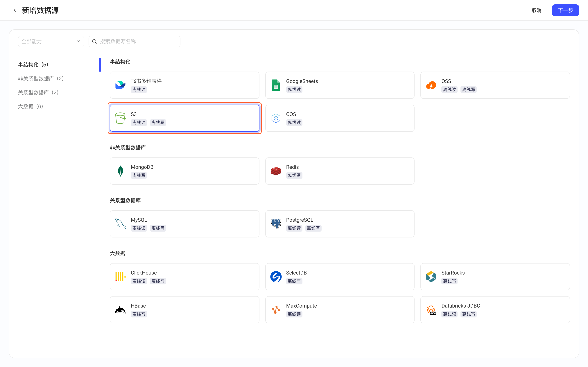Jump to 关系型数据库 (2) category

[38, 92]
